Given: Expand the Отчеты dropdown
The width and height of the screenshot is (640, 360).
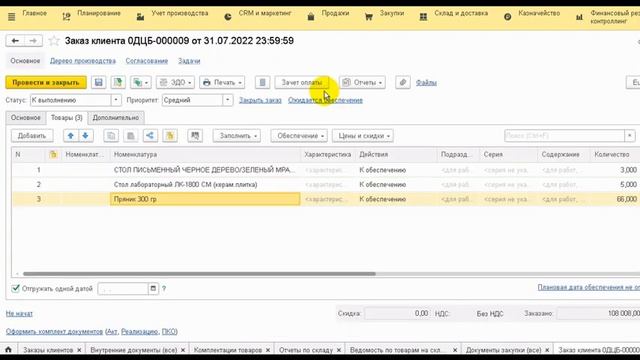Looking at the screenshot, I should [x=362, y=82].
